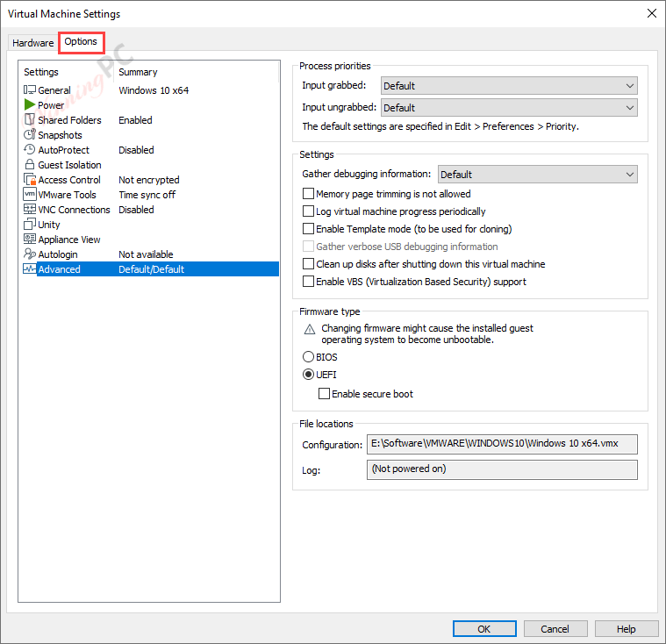Check Log virtual machine progress periodically
Image resolution: width=666 pixels, height=644 pixels.
pos(308,211)
